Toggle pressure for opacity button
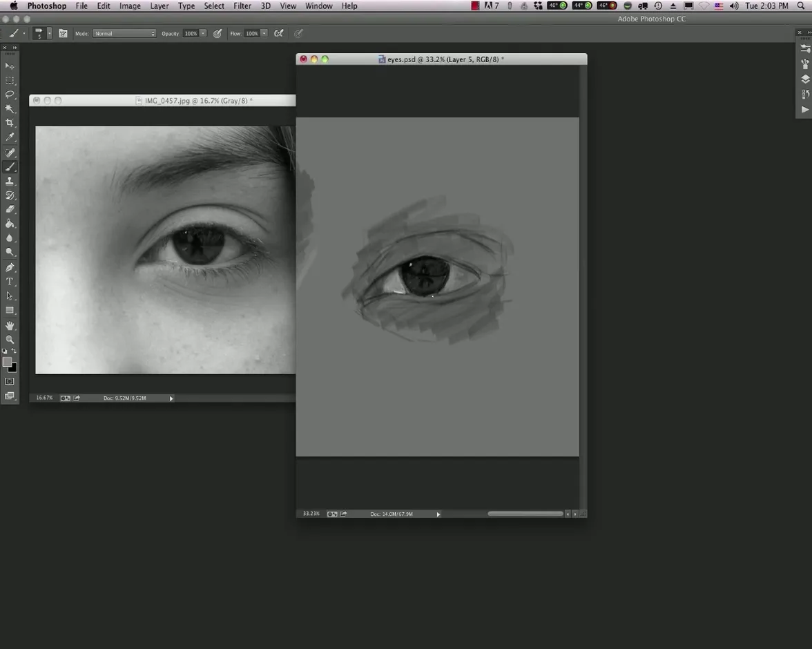The height and width of the screenshot is (649, 812). [217, 33]
